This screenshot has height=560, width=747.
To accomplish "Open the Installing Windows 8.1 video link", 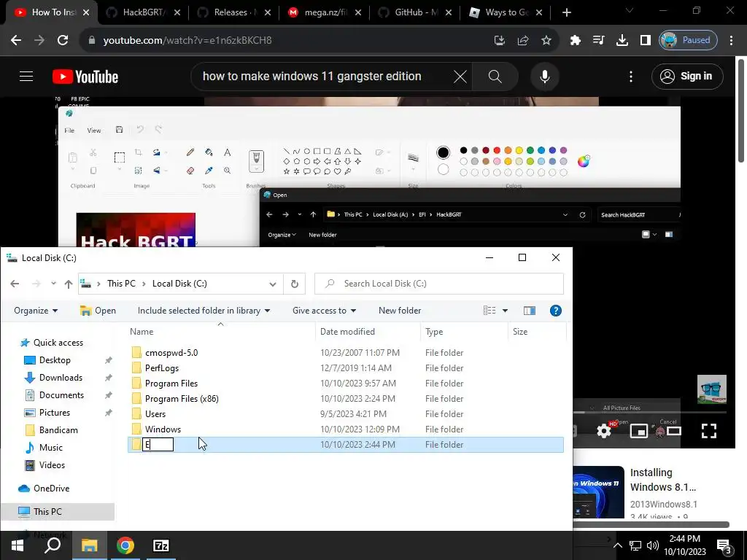I will pos(662,480).
